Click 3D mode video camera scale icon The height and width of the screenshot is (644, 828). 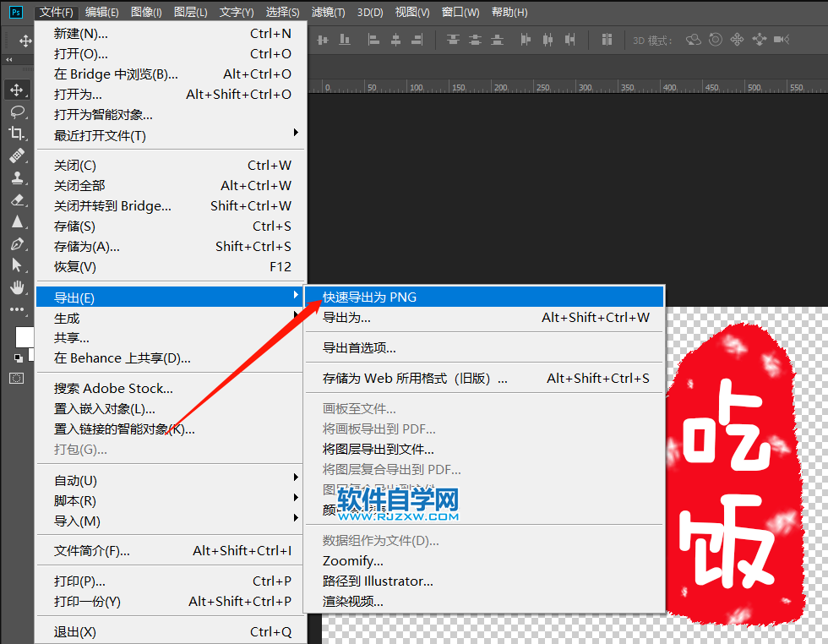pos(782,40)
